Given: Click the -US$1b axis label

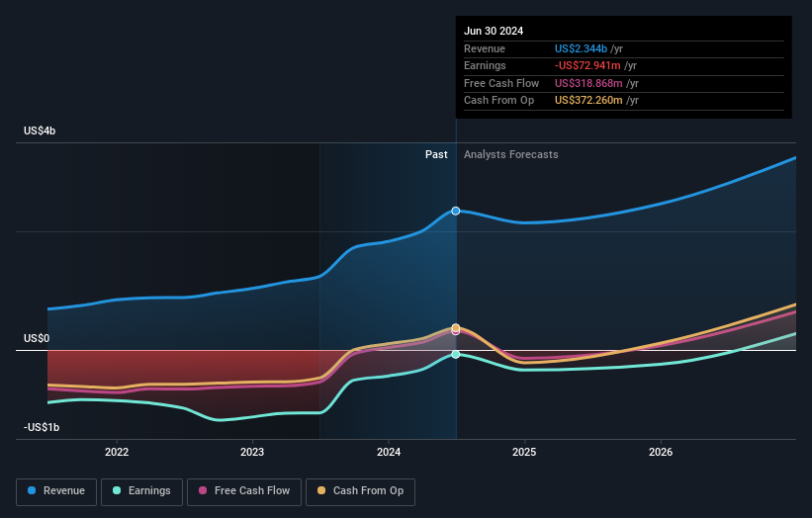Looking at the screenshot, I should tap(42, 427).
